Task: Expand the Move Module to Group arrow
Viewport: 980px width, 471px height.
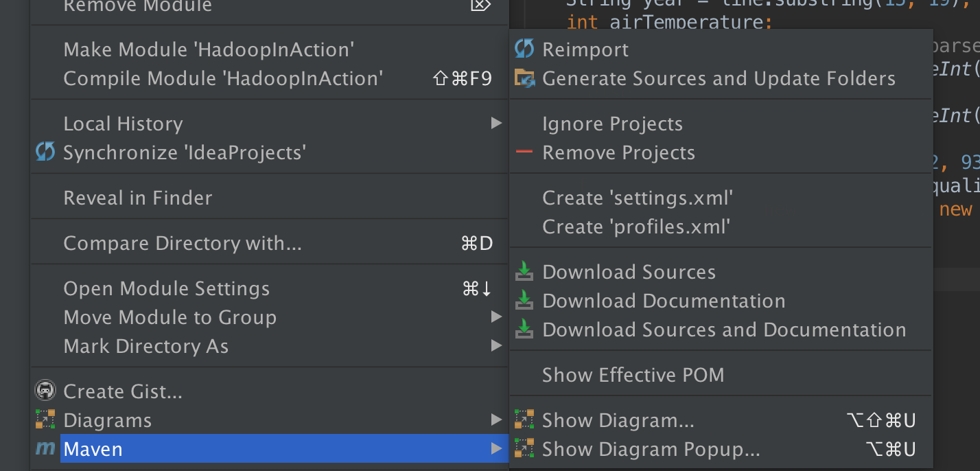Action: (496, 317)
